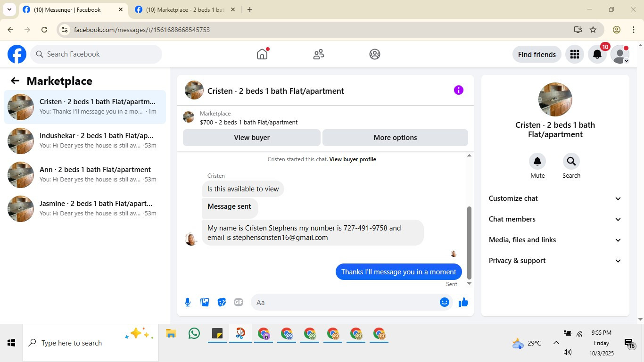Send a voice clip with the microphone
Image resolution: width=644 pixels, height=362 pixels.
coord(188,302)
